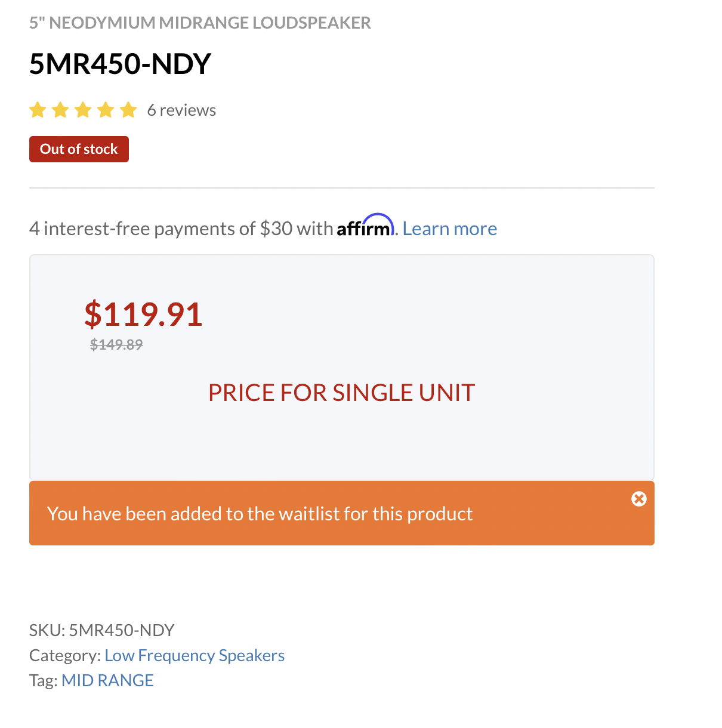Screen dimensions: 722x728
Task: Open Affirm Learn more link
Action: tap(449, 229)
